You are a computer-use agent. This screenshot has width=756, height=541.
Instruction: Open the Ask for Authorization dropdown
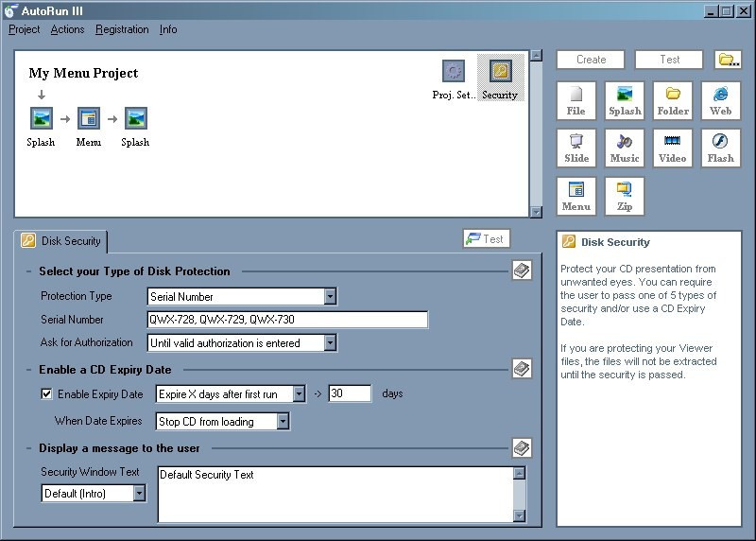pos(330,342)
